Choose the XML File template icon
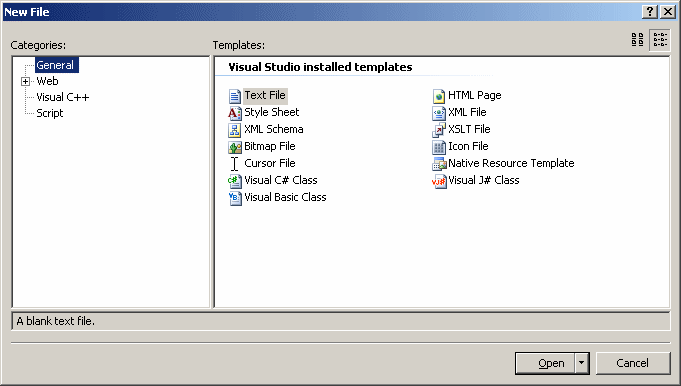681x386 pixels. click(439, 113)
